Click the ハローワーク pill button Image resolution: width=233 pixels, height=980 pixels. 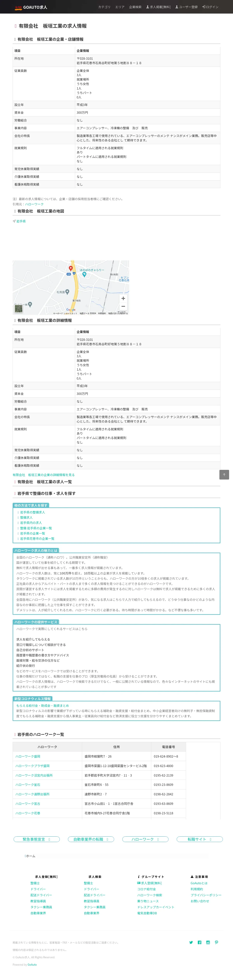(145, 839)
